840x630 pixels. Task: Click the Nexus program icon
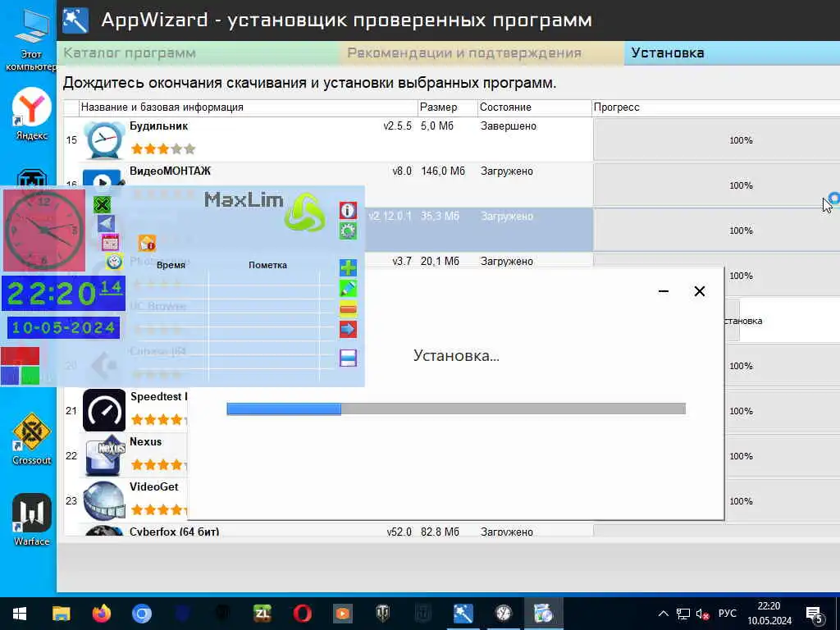104,456
